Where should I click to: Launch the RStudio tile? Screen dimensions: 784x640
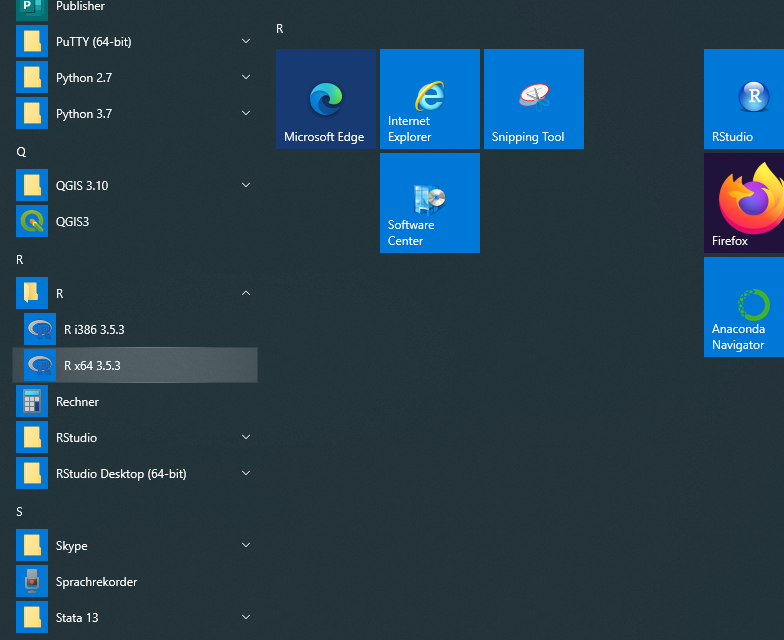(x=744, y=99)
